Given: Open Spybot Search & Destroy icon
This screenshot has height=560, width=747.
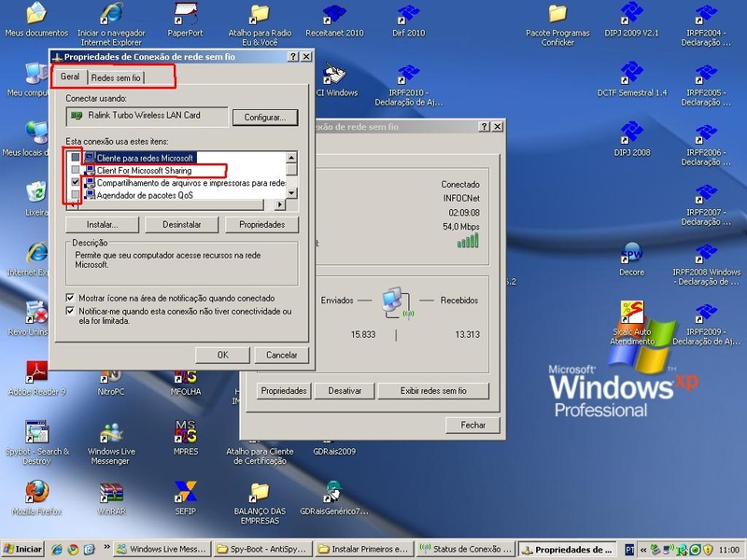Looking at the screenshot, I should [36, 442].
